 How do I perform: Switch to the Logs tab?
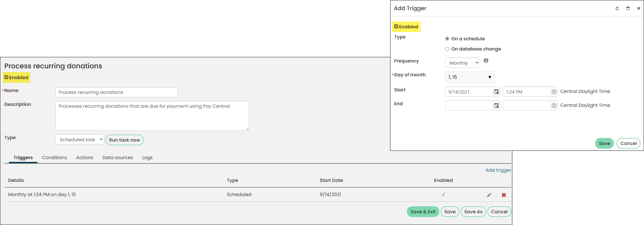click(x=147, y=158)
